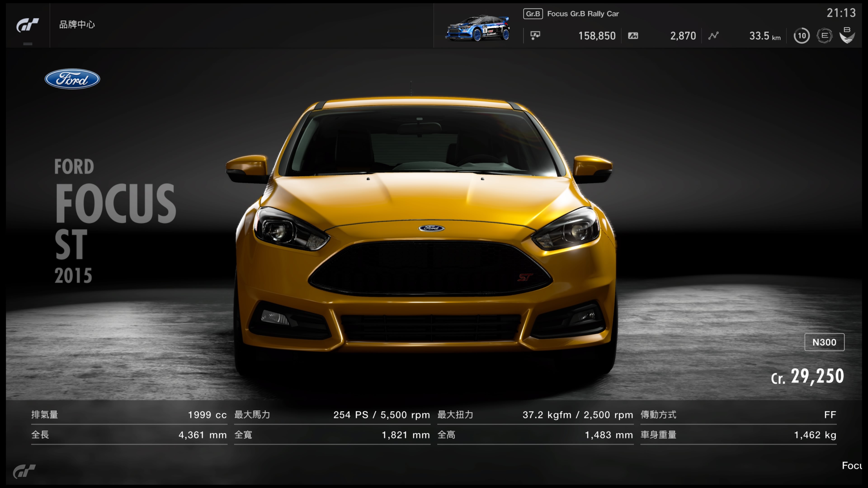Click the level 10 circle badge

tap(802, 36)
